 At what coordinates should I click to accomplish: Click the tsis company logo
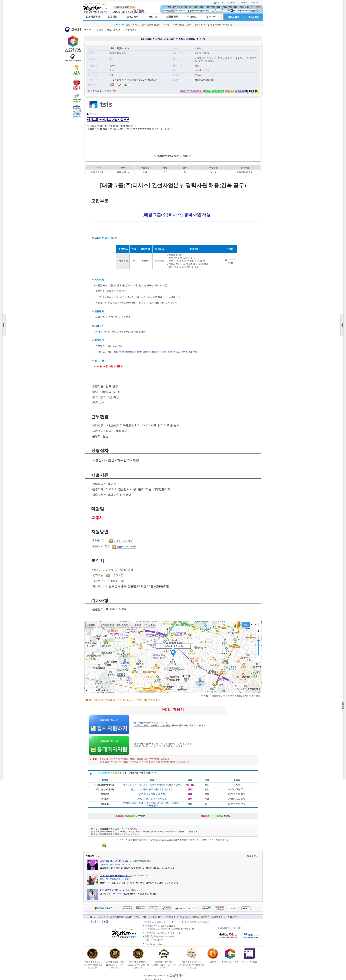coord(101,104)
